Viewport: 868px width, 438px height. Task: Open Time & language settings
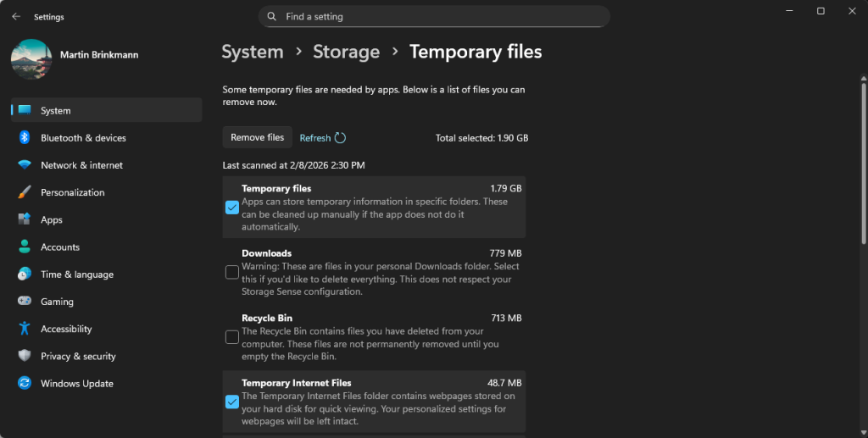click(76, 274)
